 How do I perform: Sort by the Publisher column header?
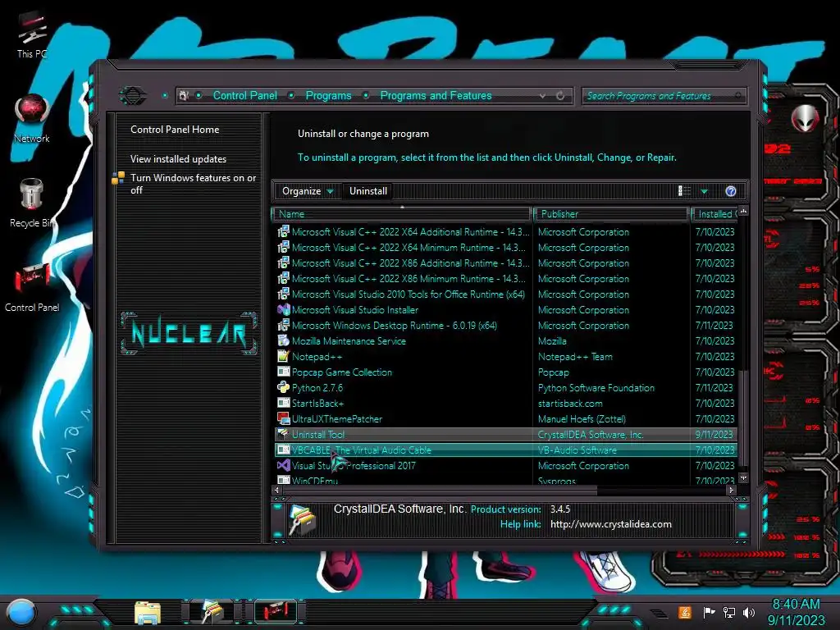pos(611,214)
